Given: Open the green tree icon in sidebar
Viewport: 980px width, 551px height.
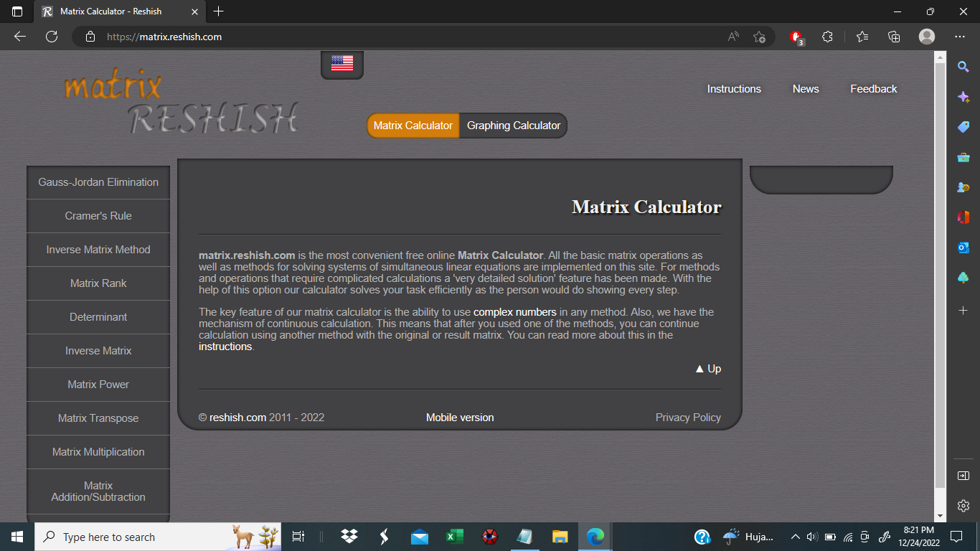Looking at the screenshot, I should 963,278.
